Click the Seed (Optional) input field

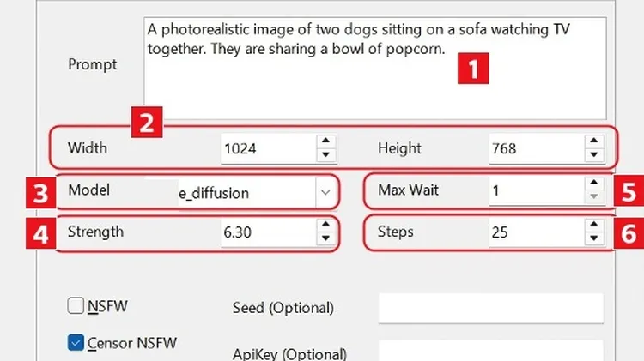(491, 308)
